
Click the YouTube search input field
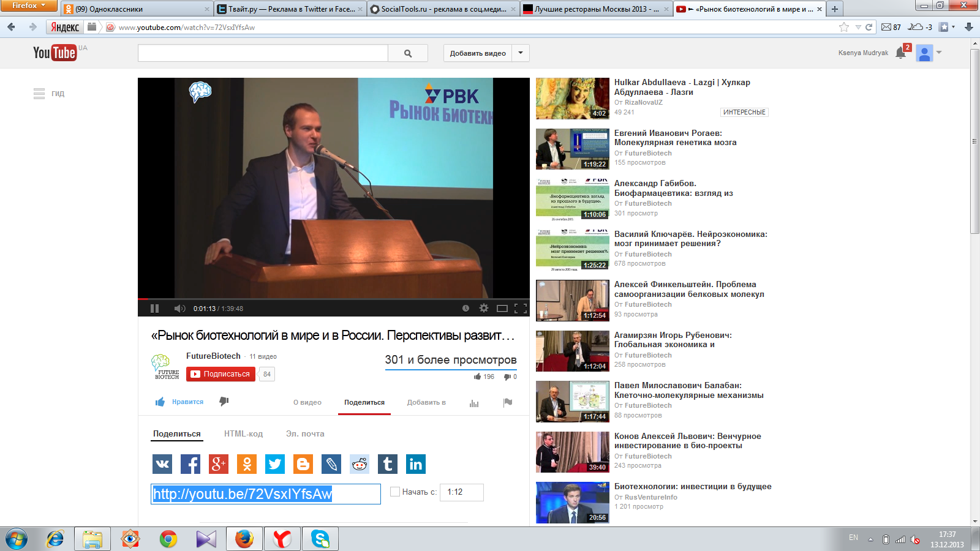[x=263, y=53]
